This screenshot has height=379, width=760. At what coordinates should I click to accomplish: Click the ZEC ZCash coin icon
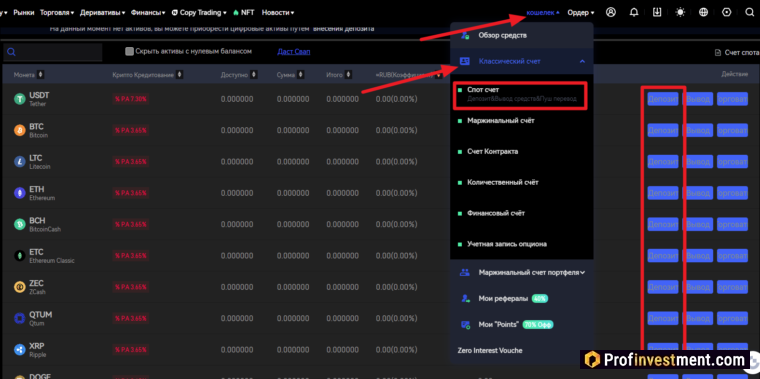(19, 287)
